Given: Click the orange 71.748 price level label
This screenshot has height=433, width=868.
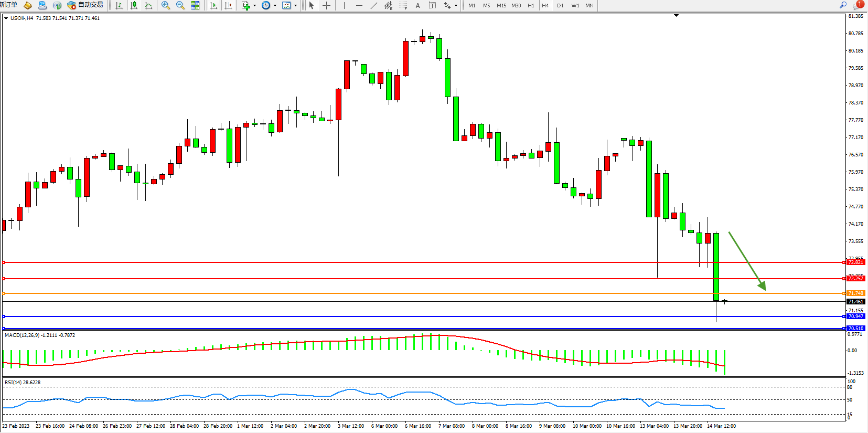Looking at the screenshot, I should [855, 293].
